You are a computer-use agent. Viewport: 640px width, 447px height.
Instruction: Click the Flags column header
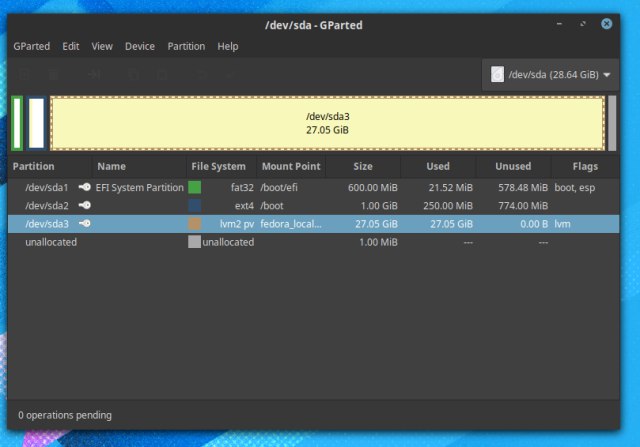(x=585, y=166)
